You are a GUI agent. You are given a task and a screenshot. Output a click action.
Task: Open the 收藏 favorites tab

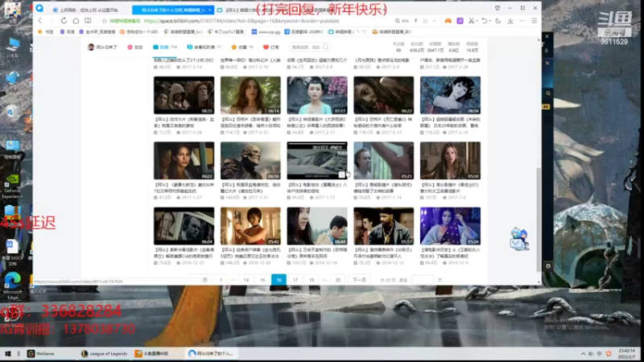point(242,47)
